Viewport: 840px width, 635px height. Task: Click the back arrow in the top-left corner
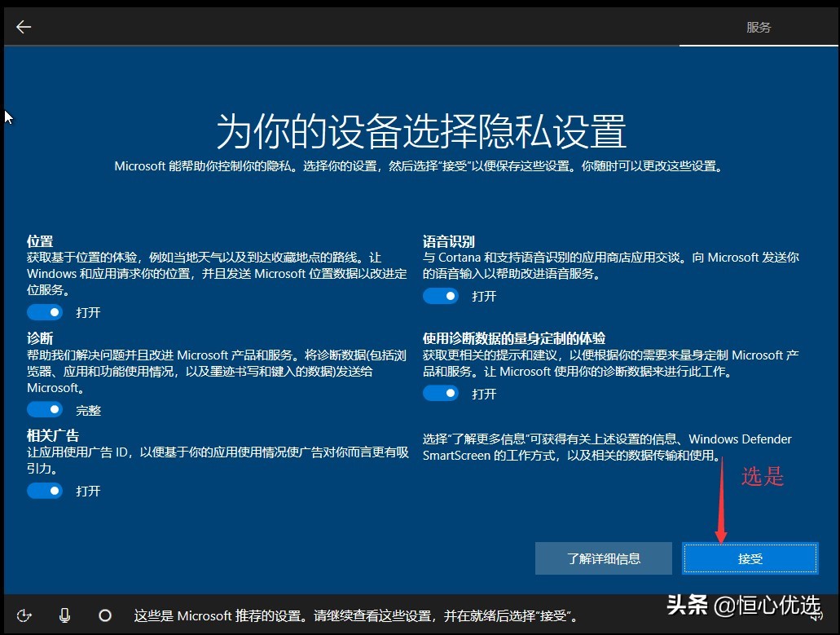(24, 26)
